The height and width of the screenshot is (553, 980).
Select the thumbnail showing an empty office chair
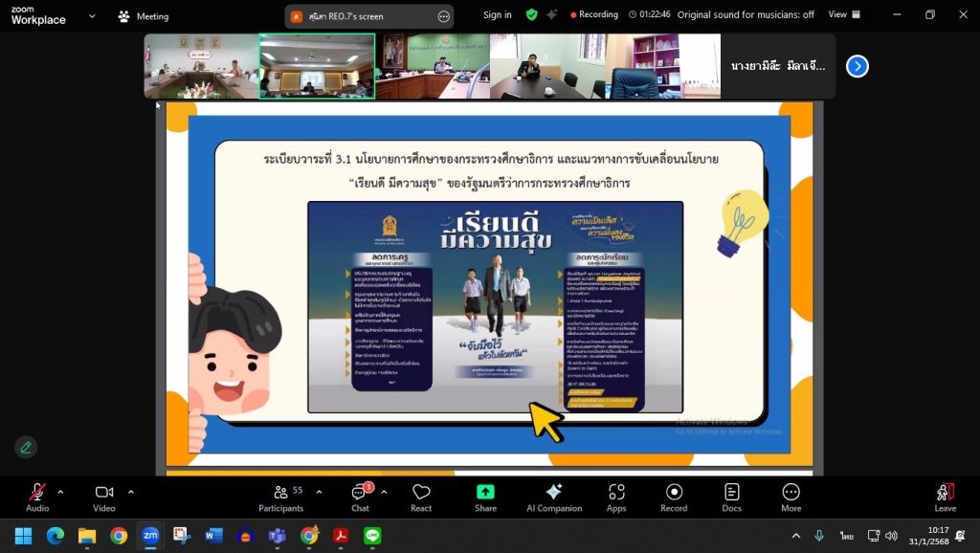coord(662,66)
